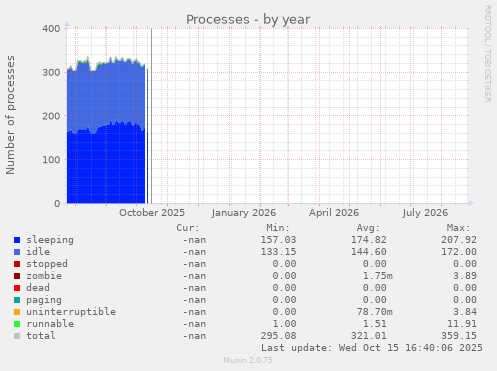The image size is (497, 371).
Task: Click the idle legend color swatch
Action: pyautogui.click(x=17, y=252)
